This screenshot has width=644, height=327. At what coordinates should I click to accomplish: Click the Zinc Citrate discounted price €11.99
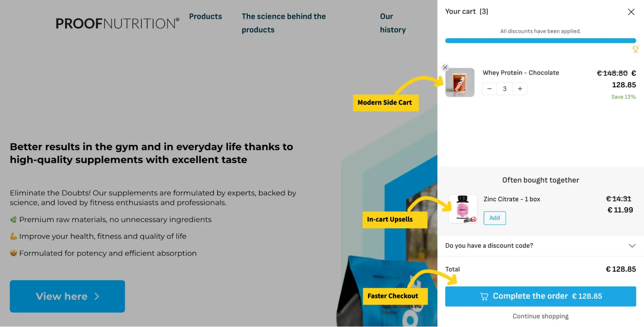coord(620,210)
